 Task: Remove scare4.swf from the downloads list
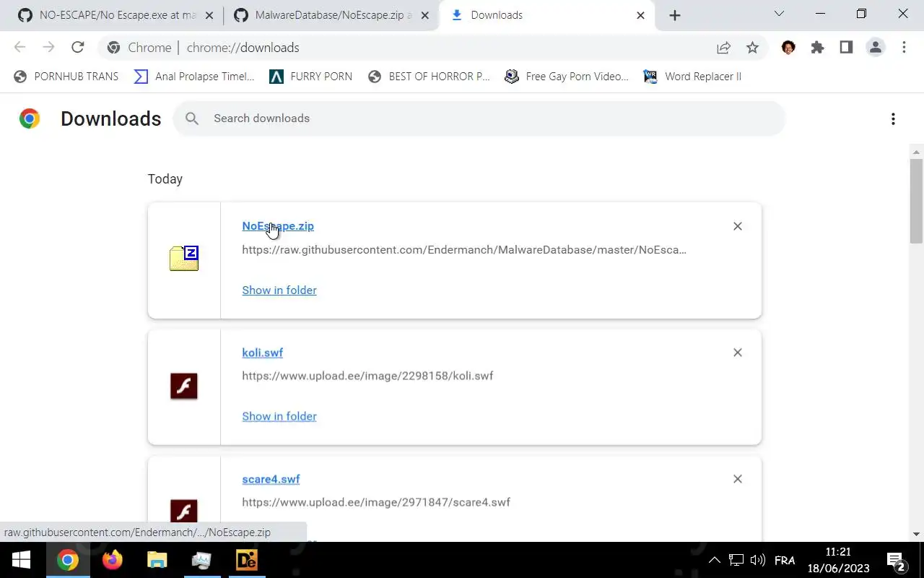(738, 479)
